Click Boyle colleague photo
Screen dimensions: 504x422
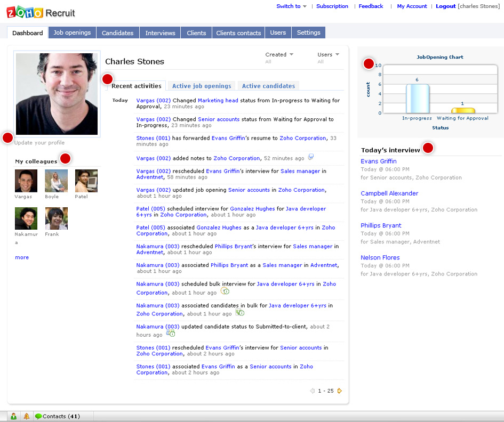[x=56, y=181]
